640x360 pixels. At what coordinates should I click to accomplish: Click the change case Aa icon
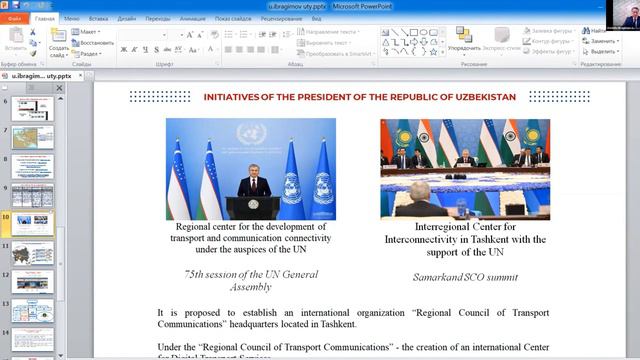coord(193,50)
